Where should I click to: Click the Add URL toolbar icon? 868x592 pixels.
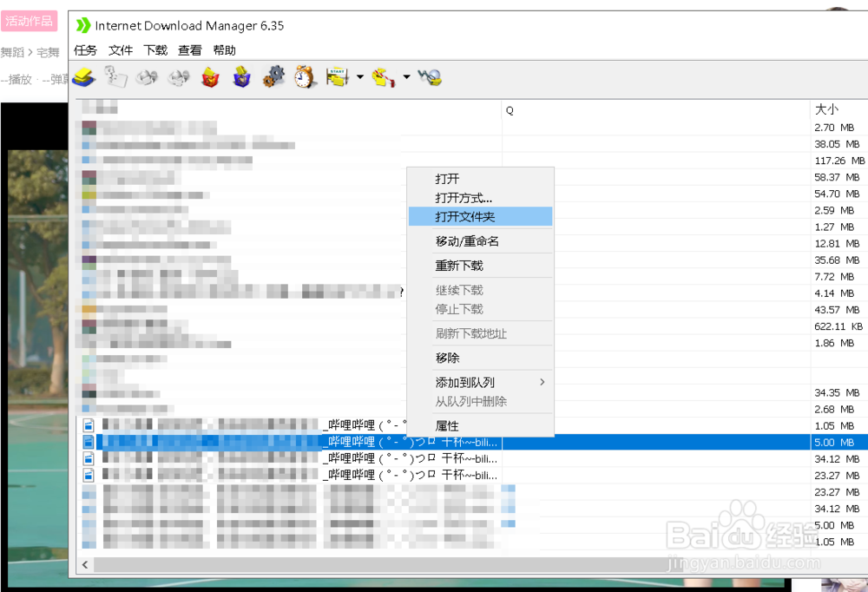84,77
